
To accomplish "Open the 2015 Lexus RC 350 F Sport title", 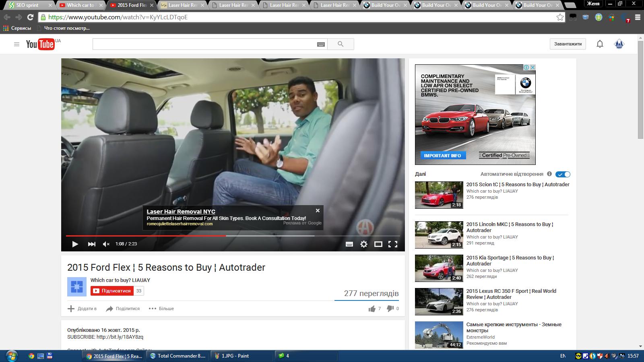I will [x=511, y=294].
